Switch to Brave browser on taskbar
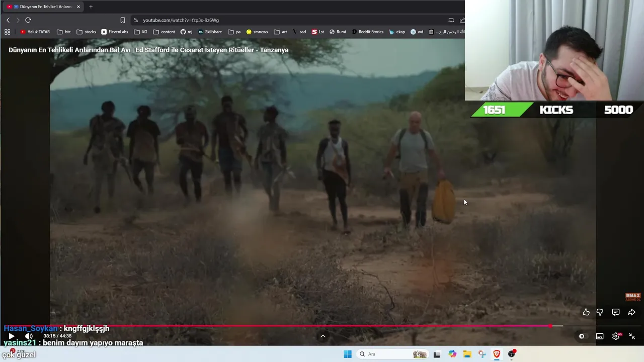 (497, 354)
